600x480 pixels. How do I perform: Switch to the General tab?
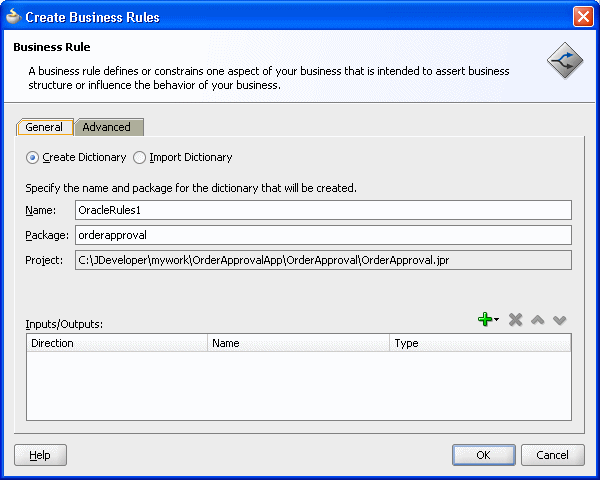(x=44, y=127)
